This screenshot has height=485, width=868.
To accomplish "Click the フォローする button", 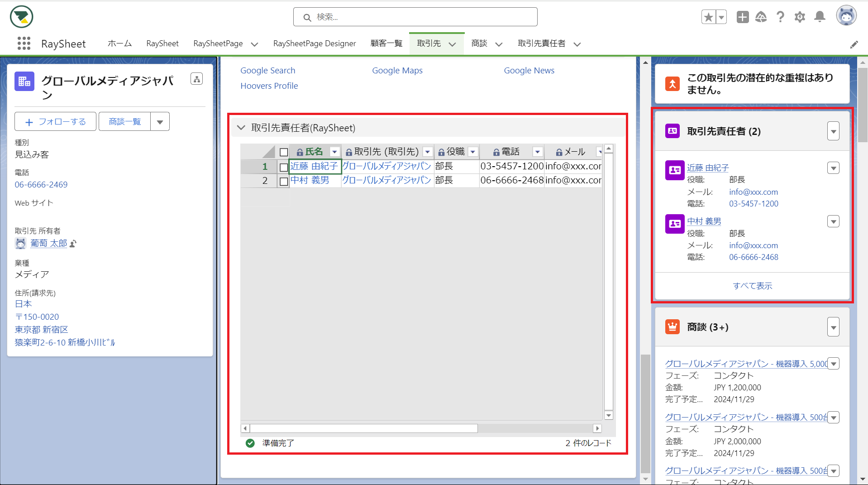I will (55, 122).
